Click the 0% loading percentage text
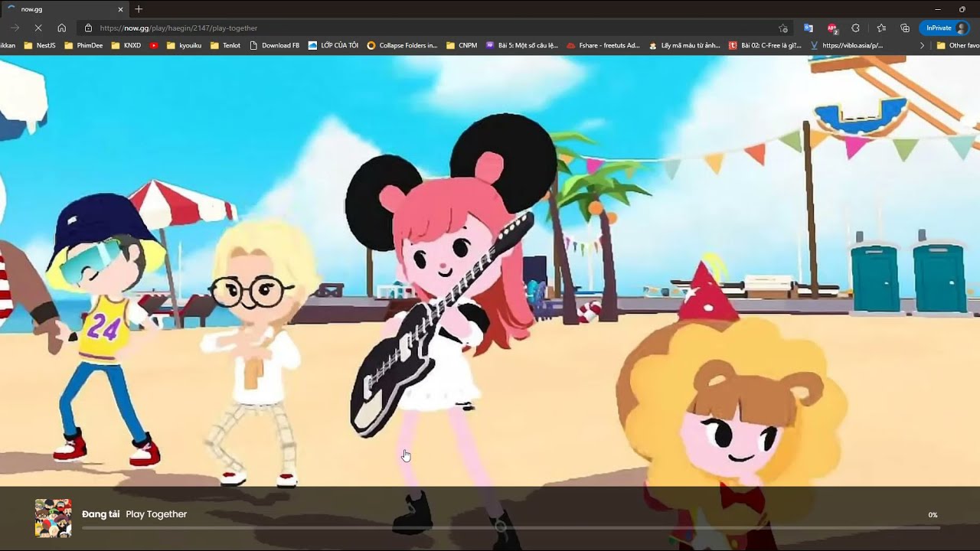 [x=933, y=515]
